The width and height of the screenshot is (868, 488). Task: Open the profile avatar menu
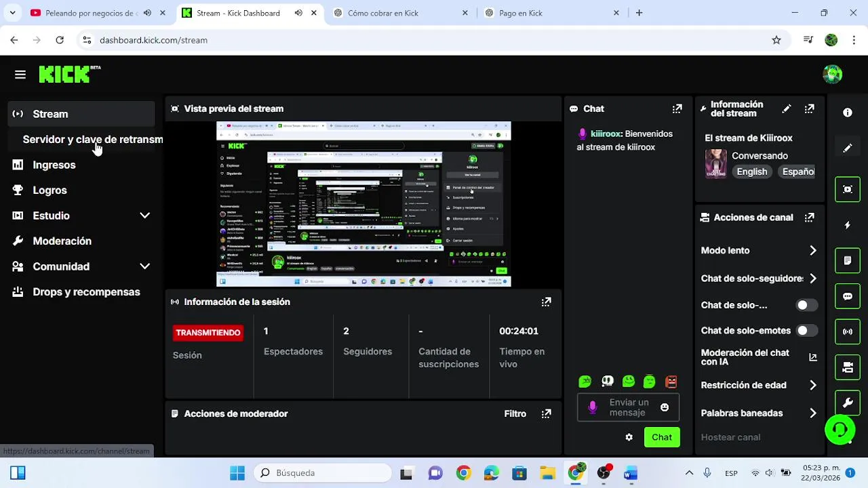832,75
